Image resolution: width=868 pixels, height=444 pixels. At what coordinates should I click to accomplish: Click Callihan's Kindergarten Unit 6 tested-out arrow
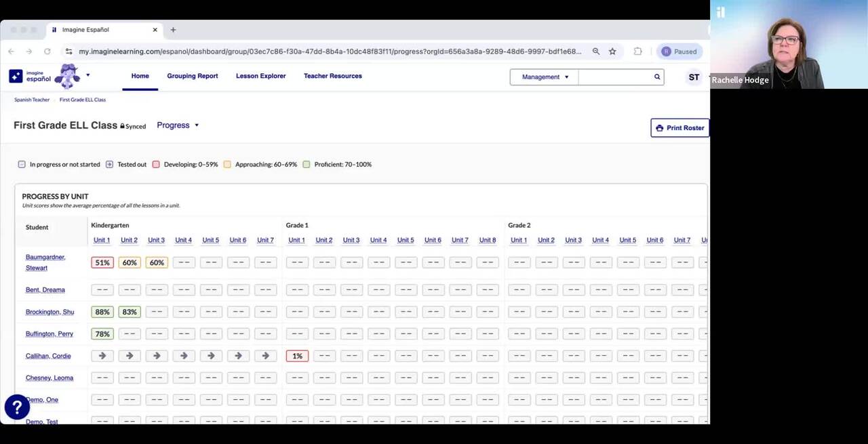pos(238,356)
